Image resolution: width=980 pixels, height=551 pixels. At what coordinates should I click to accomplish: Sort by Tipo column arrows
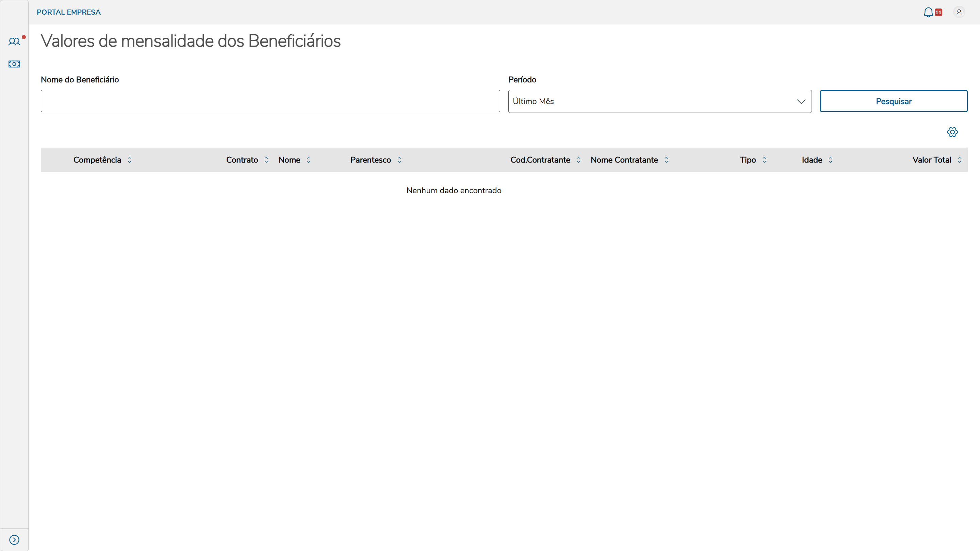coord(764,160)
